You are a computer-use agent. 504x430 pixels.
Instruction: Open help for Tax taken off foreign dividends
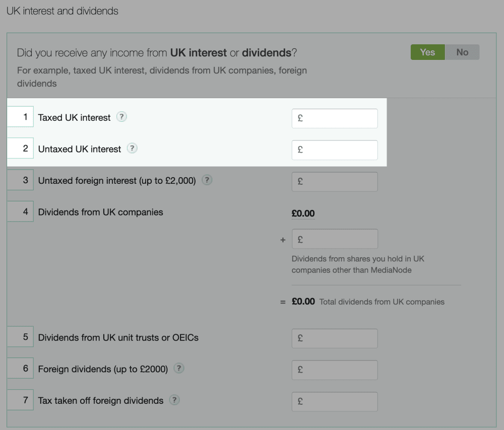[174, 400]
